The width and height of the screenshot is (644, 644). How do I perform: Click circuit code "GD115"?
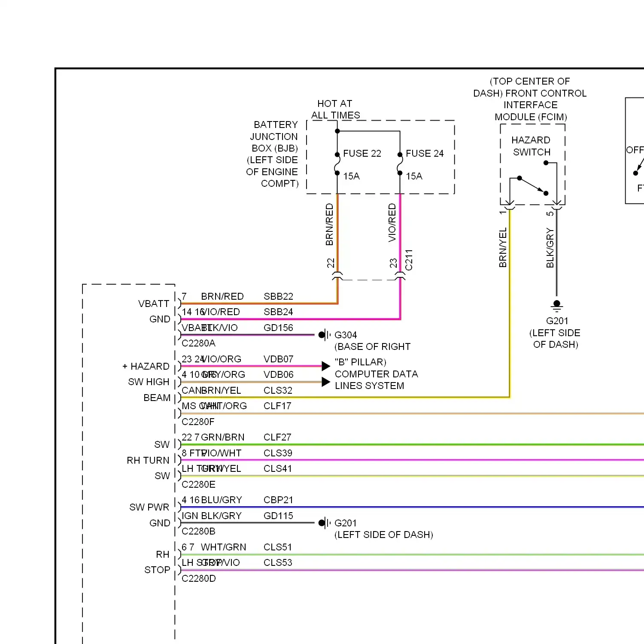(278, 516)
